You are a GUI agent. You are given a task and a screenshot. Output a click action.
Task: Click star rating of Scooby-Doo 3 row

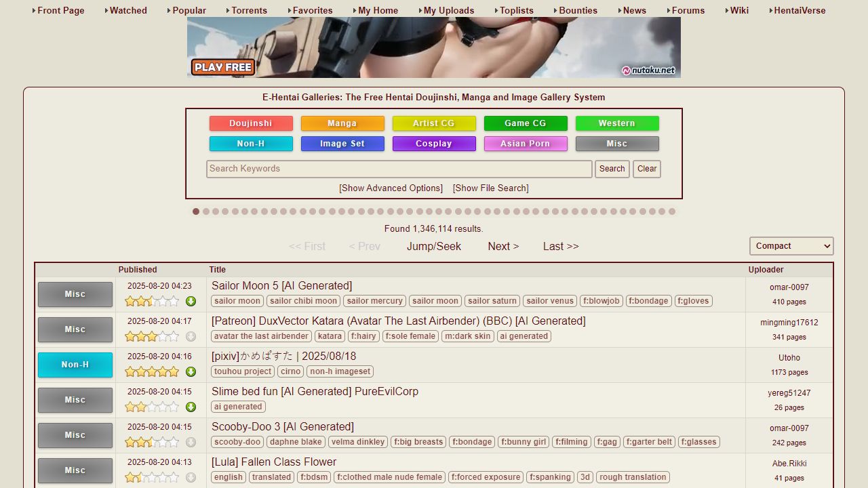pos(152,442)
